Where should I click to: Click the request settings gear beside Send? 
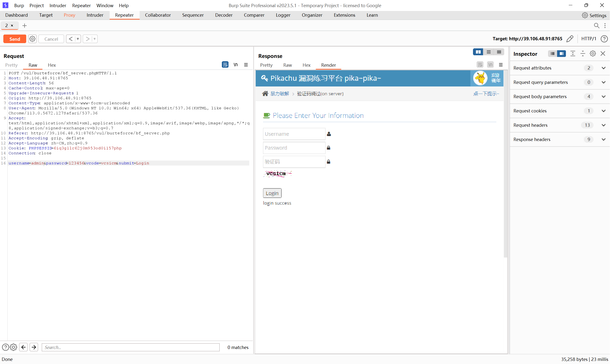pos(32,39)
